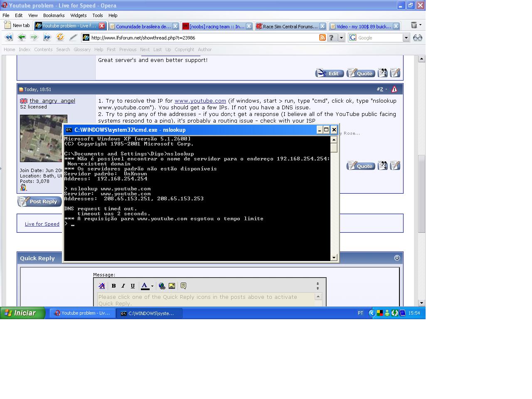Screen dimensions: 532x399
Task: Collapse the Quick Reply panel
Action: [397, 258]
